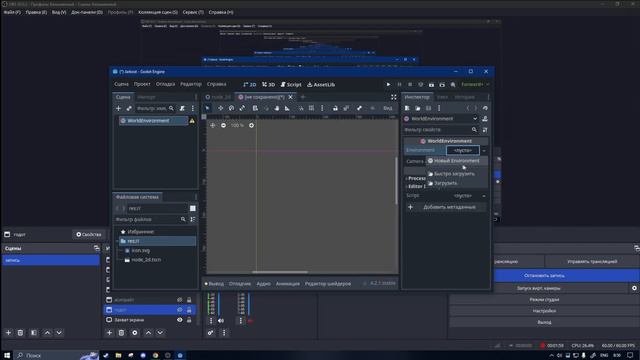
Task: Switch to 3D workspace
Action: [269, 84]
